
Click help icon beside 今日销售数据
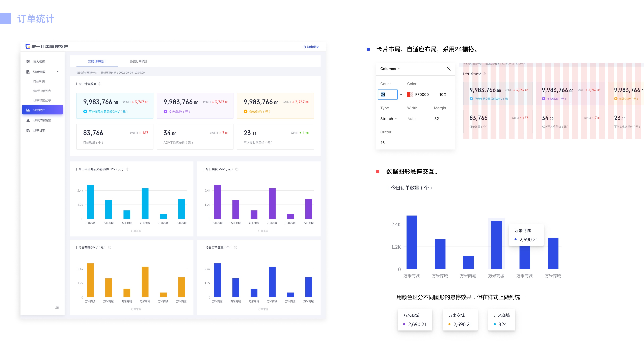[100, 84]
